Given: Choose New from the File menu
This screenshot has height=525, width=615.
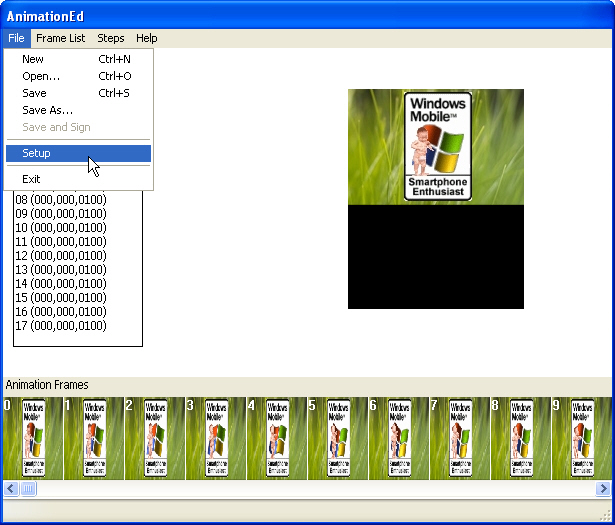Looking at the screenshot, I should click(78, 59).
